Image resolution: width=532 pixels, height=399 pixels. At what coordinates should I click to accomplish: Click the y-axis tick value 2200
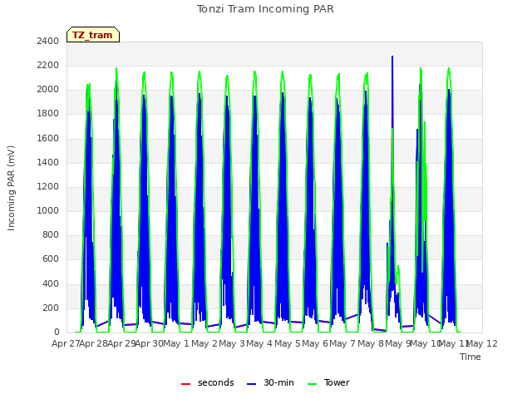pyautogui.click(x=48, y=65)
